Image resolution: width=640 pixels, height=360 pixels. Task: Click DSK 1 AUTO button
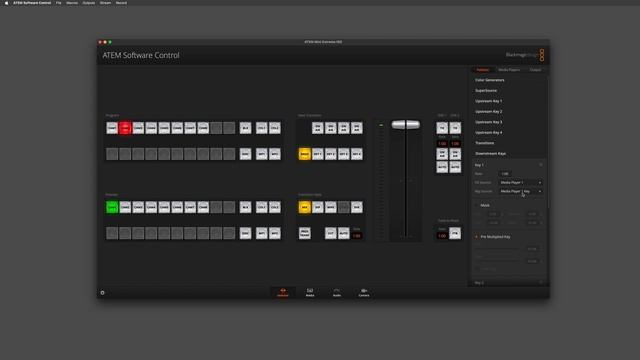pos(442,167)
